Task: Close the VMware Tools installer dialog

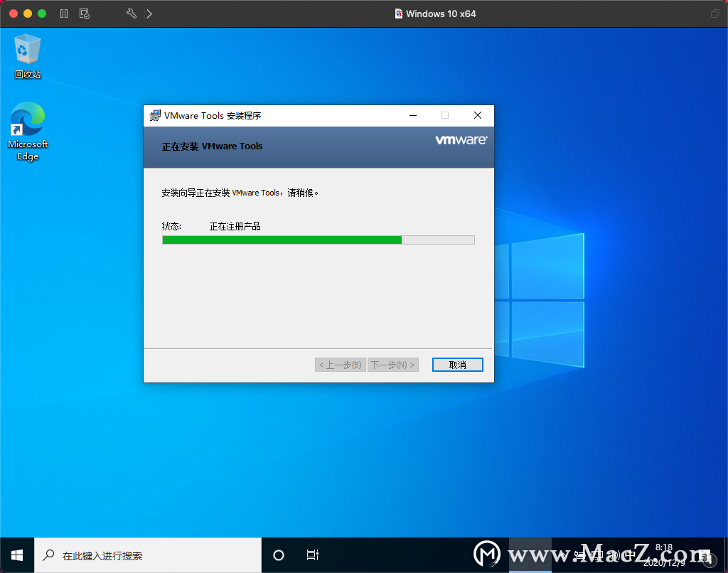Action: 477,115
